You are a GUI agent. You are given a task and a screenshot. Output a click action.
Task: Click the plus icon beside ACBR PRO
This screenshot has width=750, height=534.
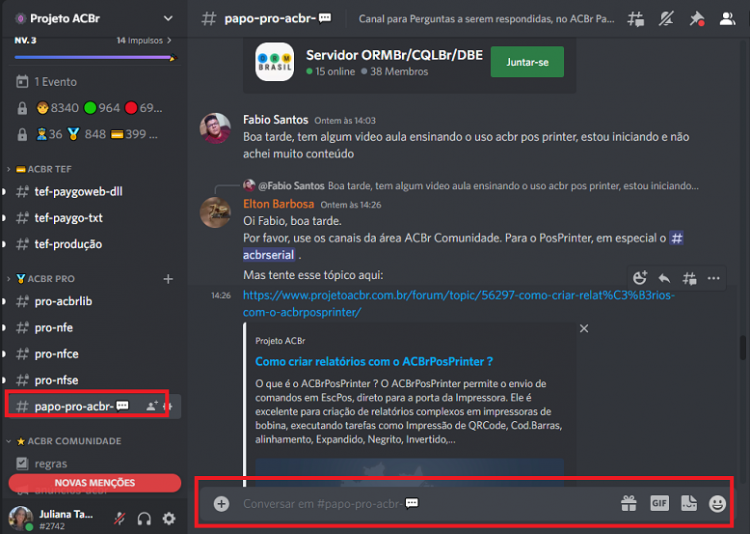pos(168,279)
